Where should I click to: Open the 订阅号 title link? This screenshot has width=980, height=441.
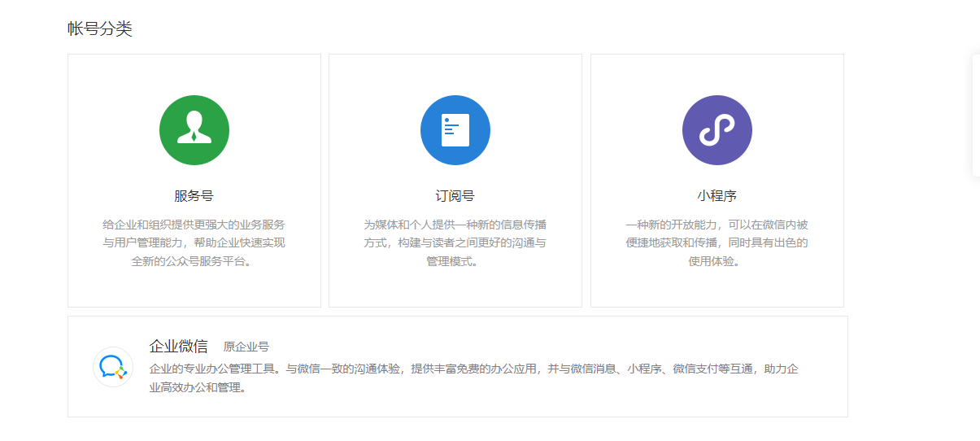pos(455,196)
